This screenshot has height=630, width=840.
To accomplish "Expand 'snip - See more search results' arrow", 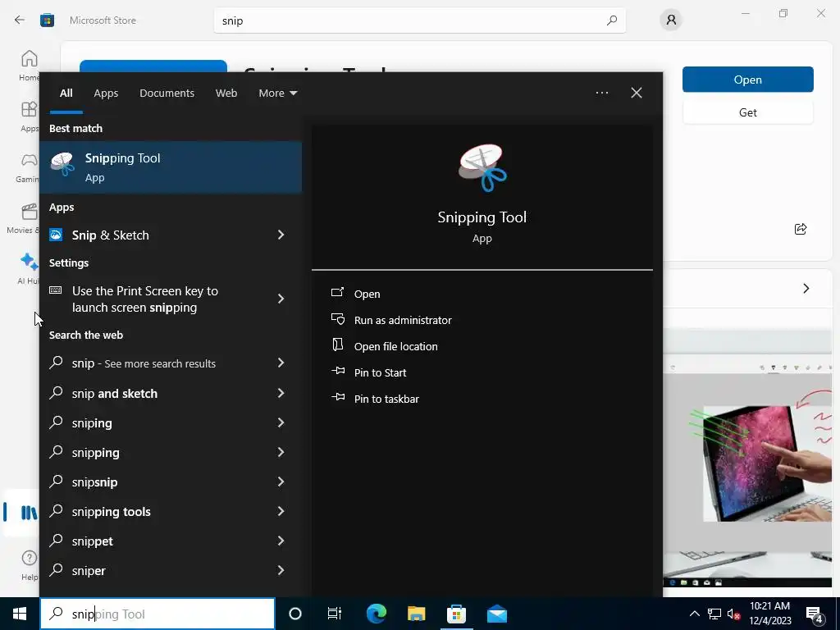I will tap(281, 363).
